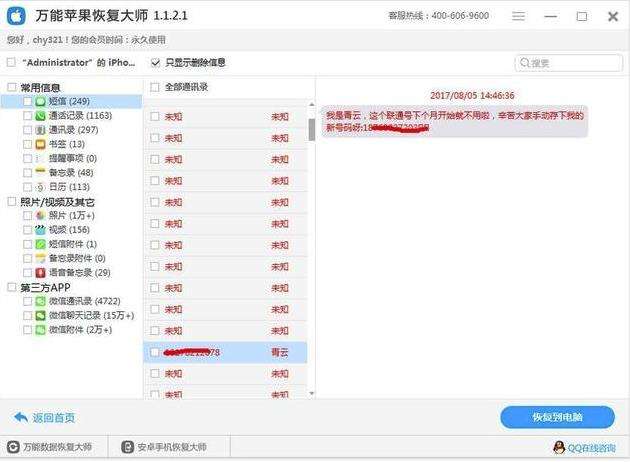Select 语音备忘录 (29) in the sidebar
The image size is (630, 462).
(x=79, y=273)
